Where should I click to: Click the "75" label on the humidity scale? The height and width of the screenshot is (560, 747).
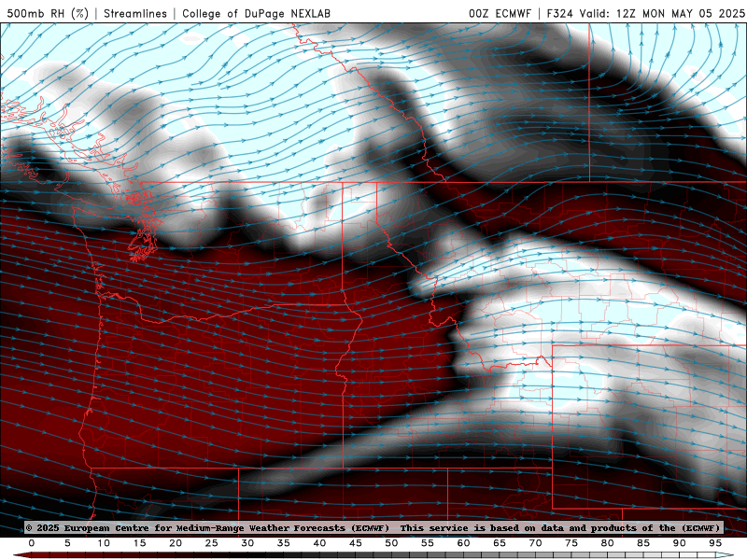[x=571, y=543]
